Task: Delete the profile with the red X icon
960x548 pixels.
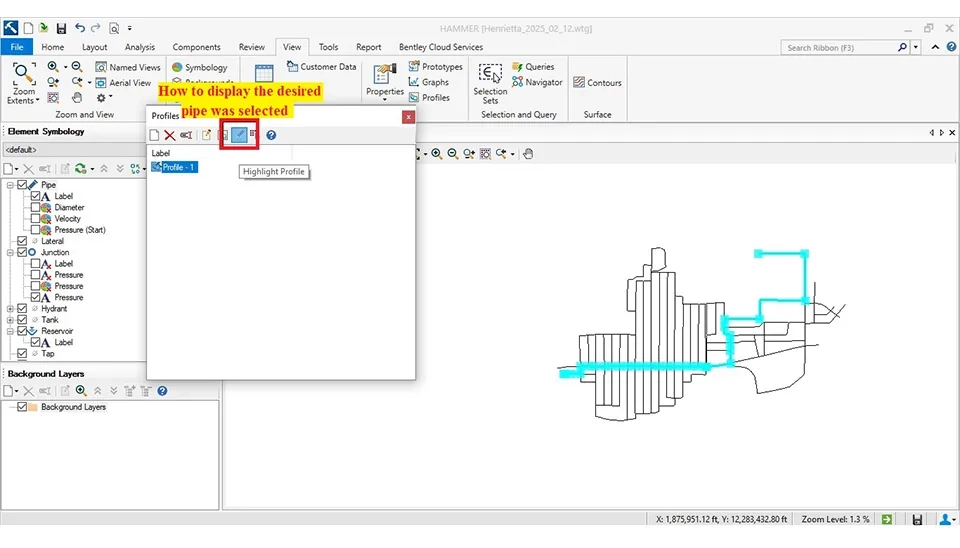Action: coord(170,135)
